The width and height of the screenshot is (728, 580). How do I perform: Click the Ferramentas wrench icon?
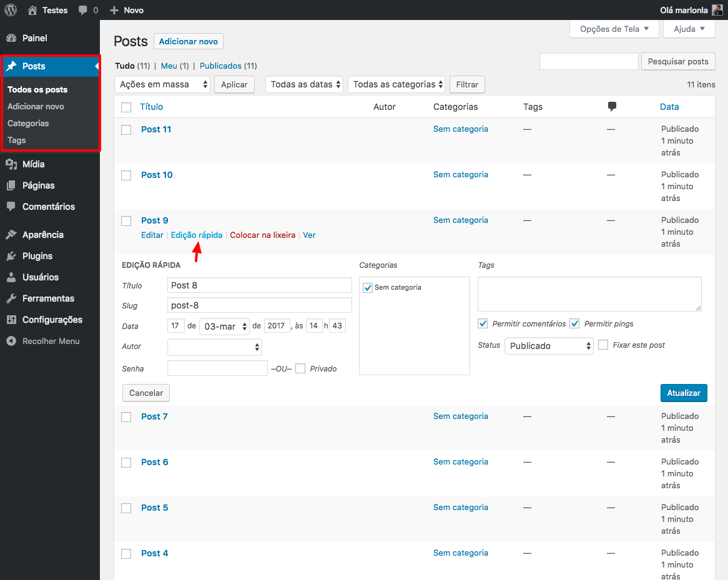pyautogui.click(x=12, y=298)
